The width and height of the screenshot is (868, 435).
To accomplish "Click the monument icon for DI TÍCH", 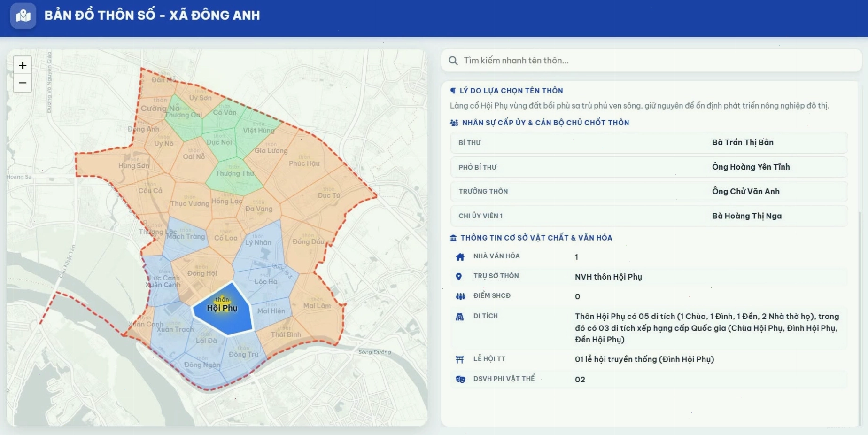I will pyautogui.click(x=460, y=317).
